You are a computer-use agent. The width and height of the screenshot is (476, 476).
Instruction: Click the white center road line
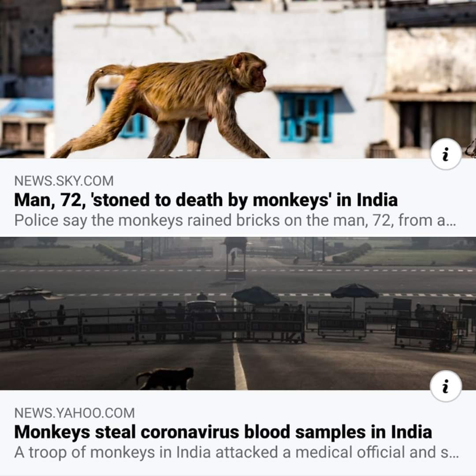240,366
